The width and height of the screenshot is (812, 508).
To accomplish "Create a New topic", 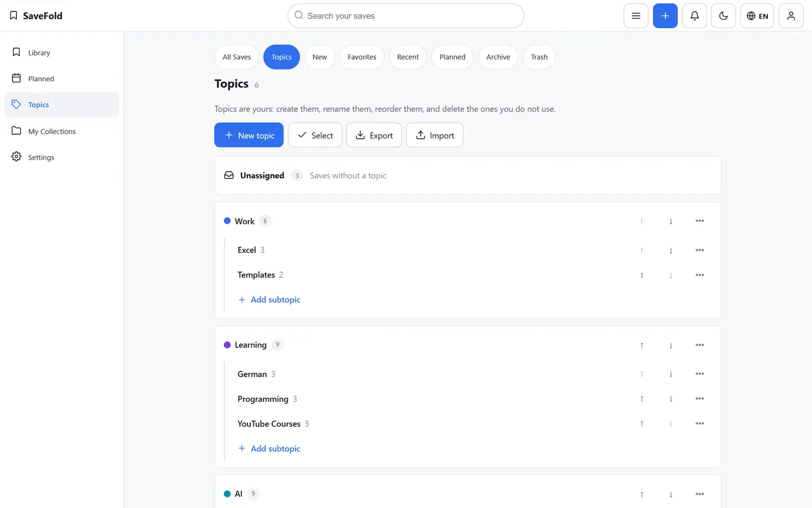I will [249, 135].
